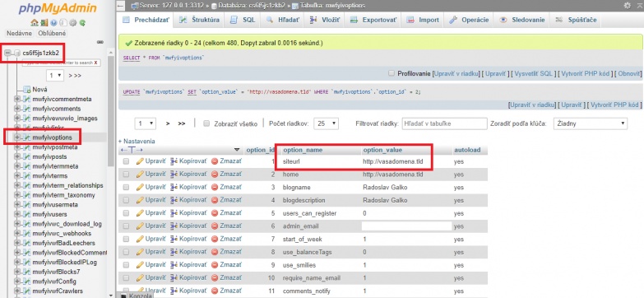The height and width of the screenshot is (298, 644).
Task: Open the phpMyAdmin documentation help icon
Action: pyautogui.click(x=53, y=22)
